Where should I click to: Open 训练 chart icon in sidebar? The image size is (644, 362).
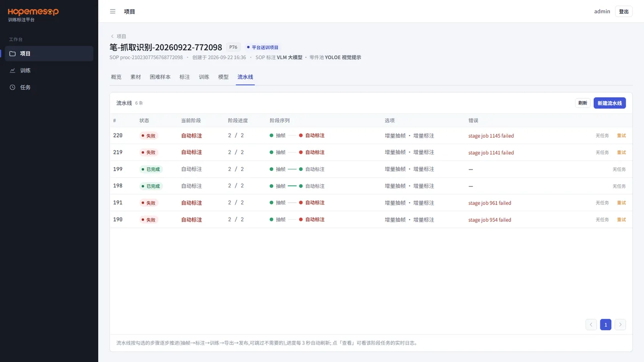[x=12, y=70]
